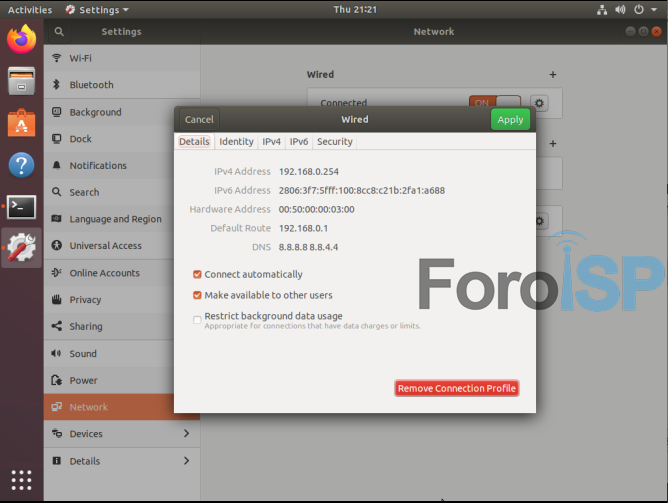Open Firefox from the dock
The image size is (668, 503).
[21, 41]
